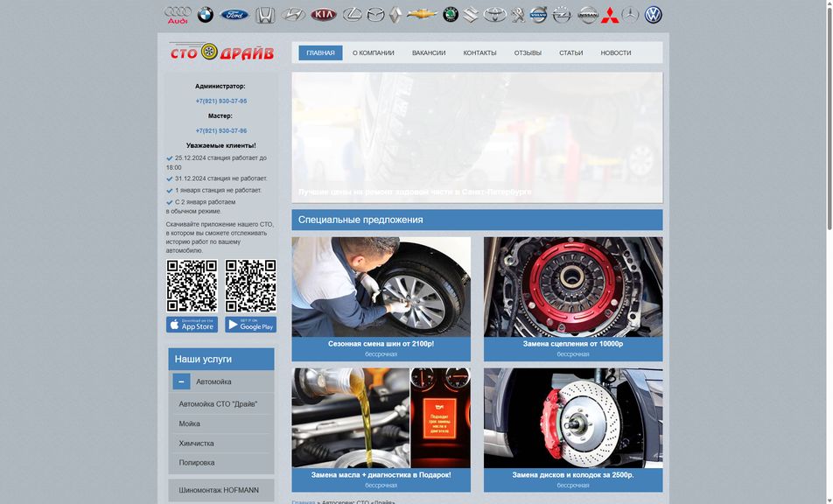The width and height of the screenshot is (833, 504).
Task: Download app from the App Store button
Action: 192,325
